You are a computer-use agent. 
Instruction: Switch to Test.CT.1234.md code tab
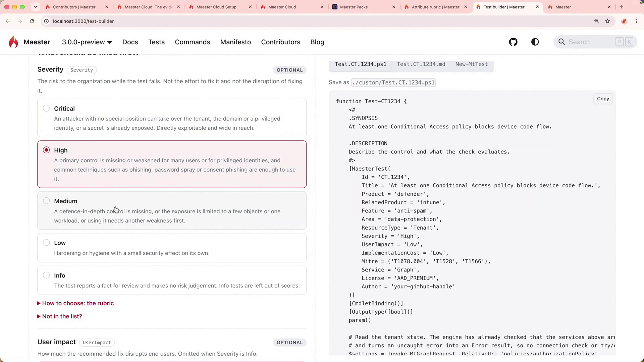click(421, 64)
